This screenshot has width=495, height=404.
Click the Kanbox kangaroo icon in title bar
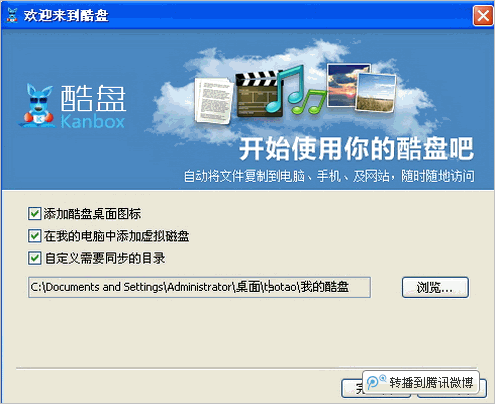[12, 15]
